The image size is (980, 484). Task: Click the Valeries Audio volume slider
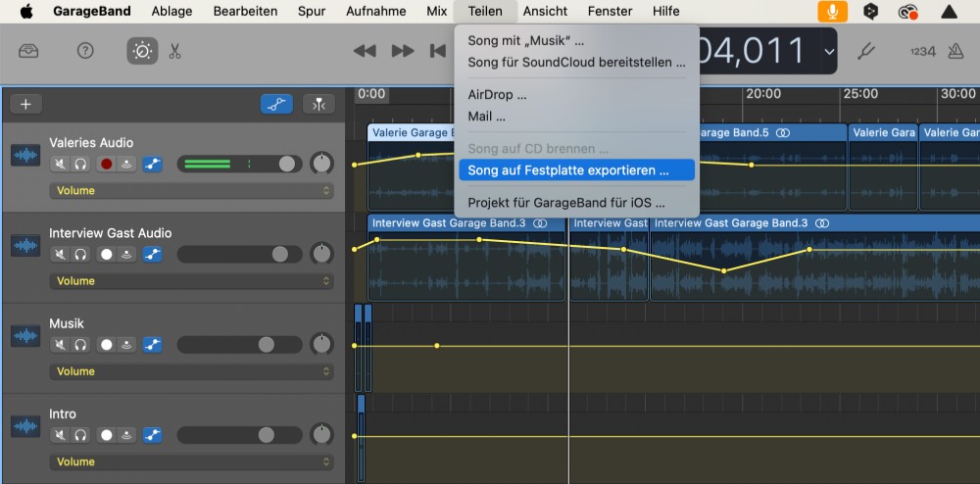(240, 165)
